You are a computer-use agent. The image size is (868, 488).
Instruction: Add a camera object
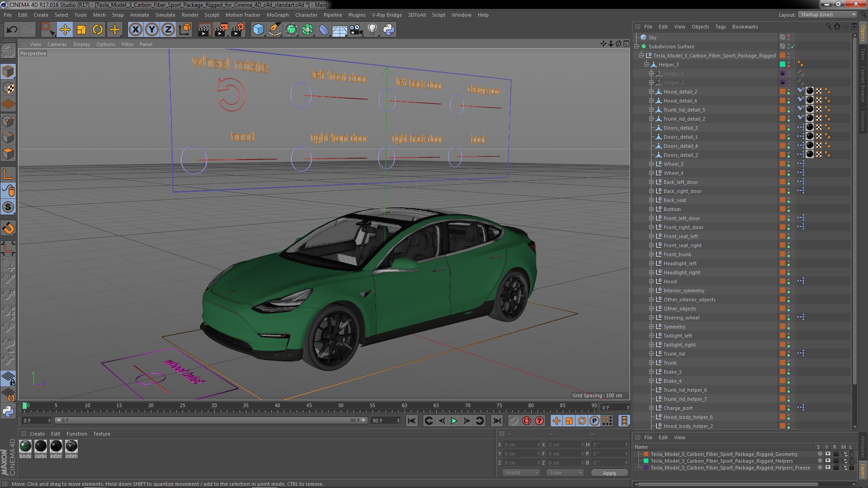click(356, 30)
